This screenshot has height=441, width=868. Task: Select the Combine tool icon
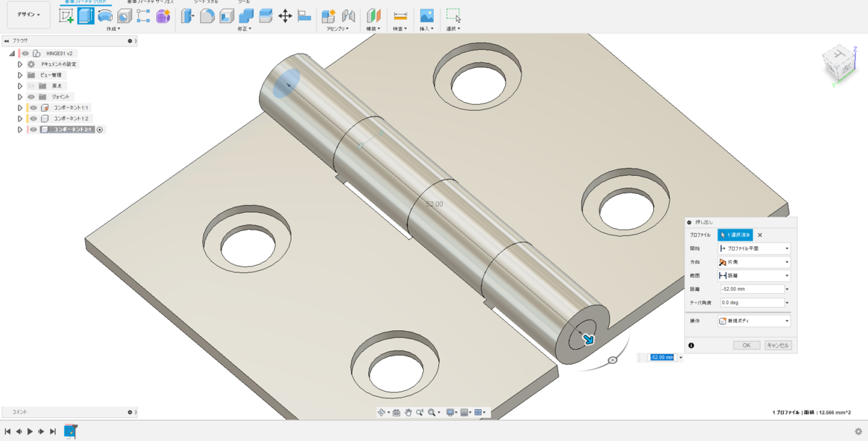click(x=246, y=16)
